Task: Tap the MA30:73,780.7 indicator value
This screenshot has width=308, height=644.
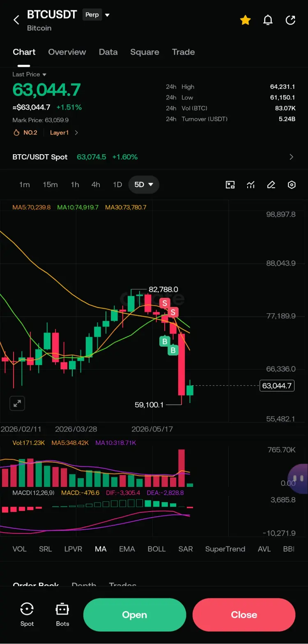Action: tap(126, 207)
